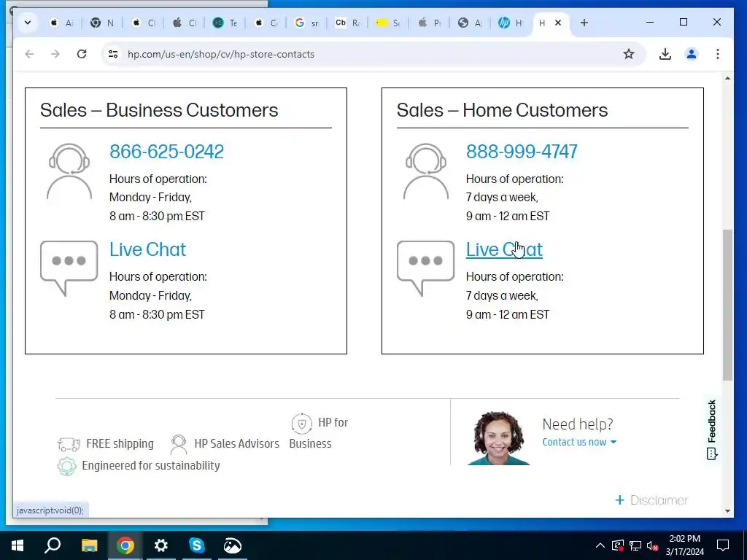Screen dimensions: 747x560
Task: Switch to the Cb tab
Action: [348, 23]
